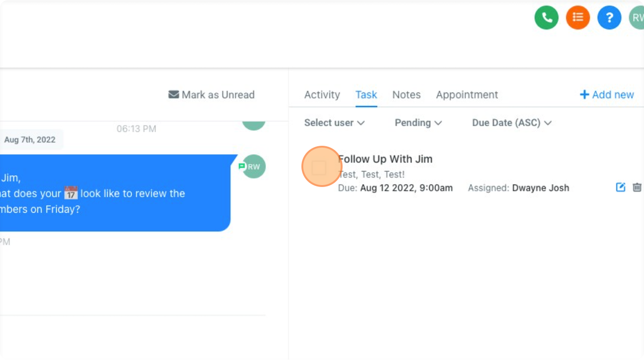The width and height of the screenshot is (644, 360).
Task: Click the Add new text
Action: tap(613, 95)
